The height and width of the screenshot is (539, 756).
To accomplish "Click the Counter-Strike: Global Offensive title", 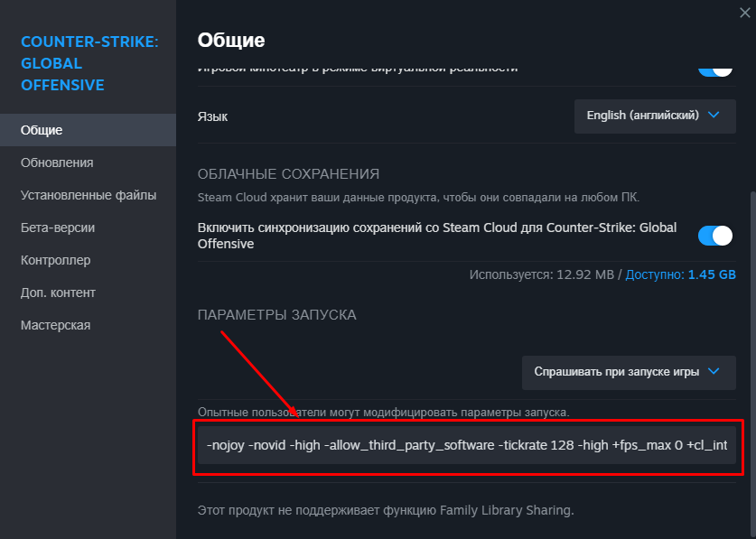I will click(x=89, y=63).
